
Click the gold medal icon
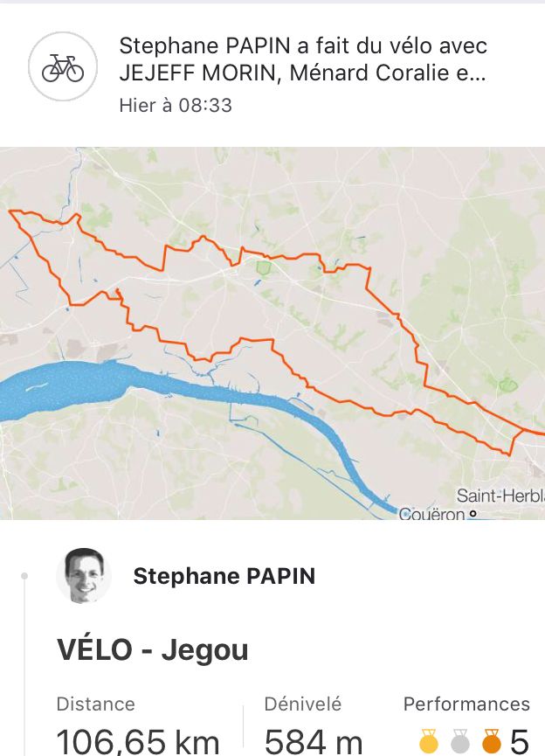(429, 742)
